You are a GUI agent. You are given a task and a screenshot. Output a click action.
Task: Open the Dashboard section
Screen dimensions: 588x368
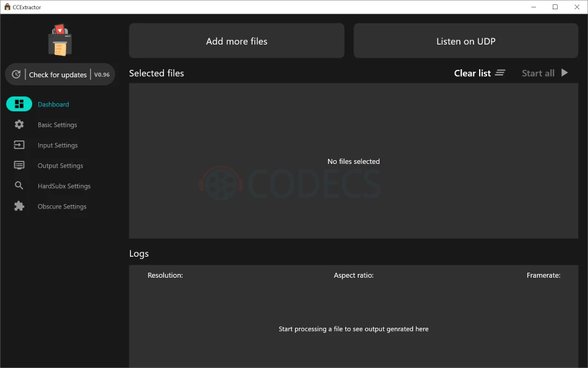click(53, 104)
